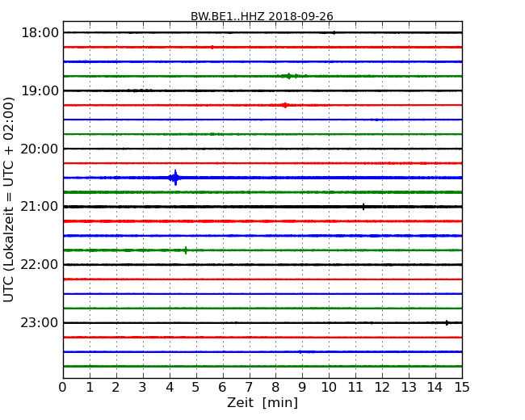Click the 20:00 time tick label

click(40, 149)
